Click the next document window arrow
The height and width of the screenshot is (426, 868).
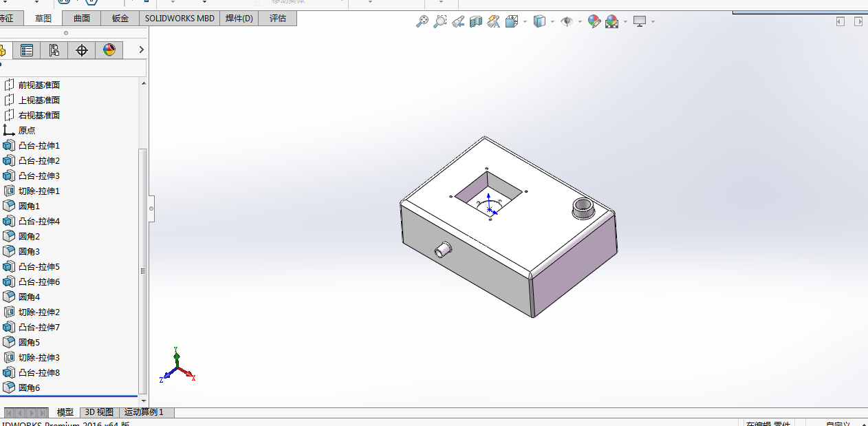pos(858,22)
